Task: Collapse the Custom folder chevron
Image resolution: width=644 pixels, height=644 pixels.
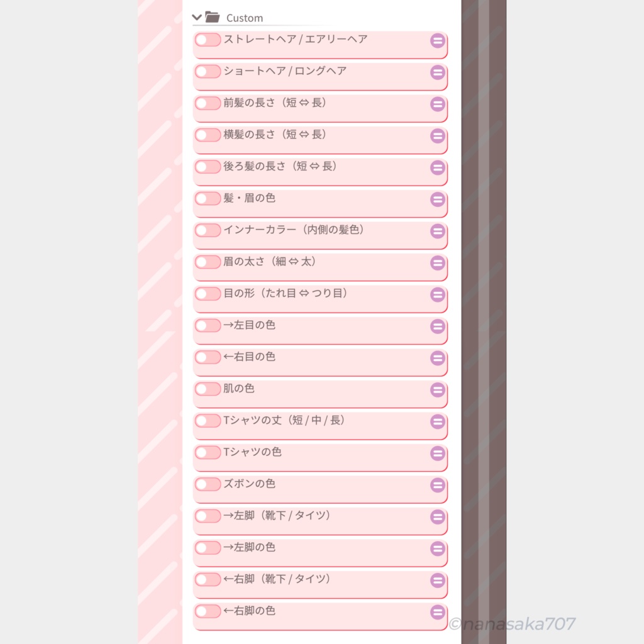Action: click(197, 17)
